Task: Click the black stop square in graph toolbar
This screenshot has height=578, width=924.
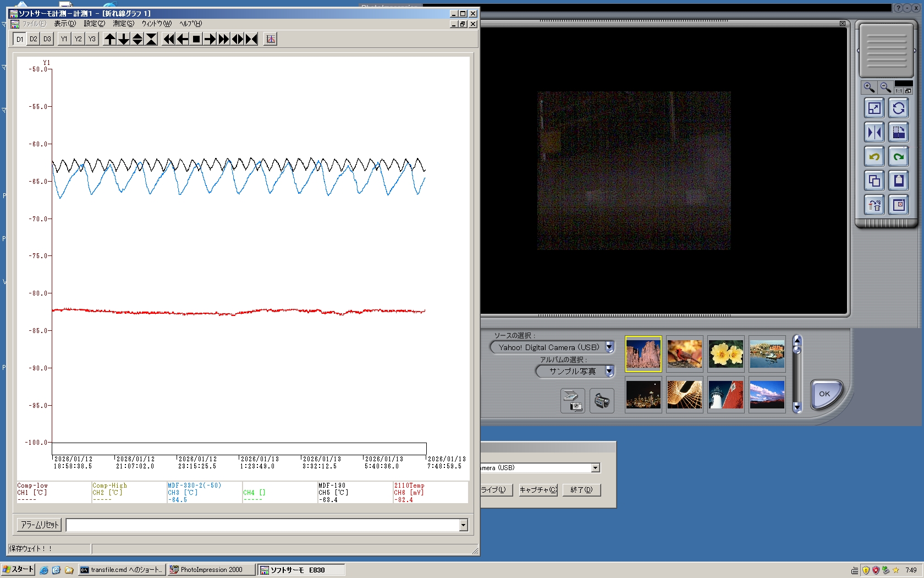Action: pyautogui.click(x=196, y=39)
